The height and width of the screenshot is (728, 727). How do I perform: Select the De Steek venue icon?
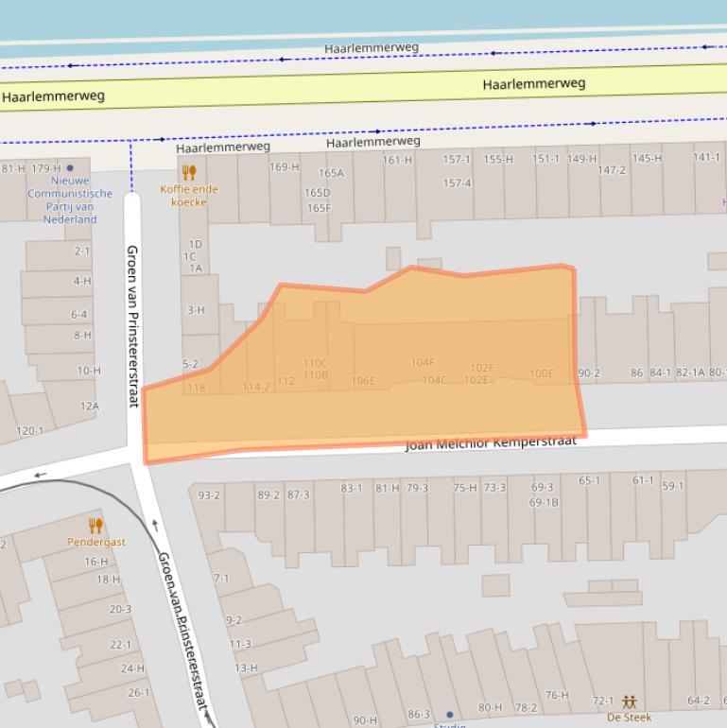tap(629, 702)
